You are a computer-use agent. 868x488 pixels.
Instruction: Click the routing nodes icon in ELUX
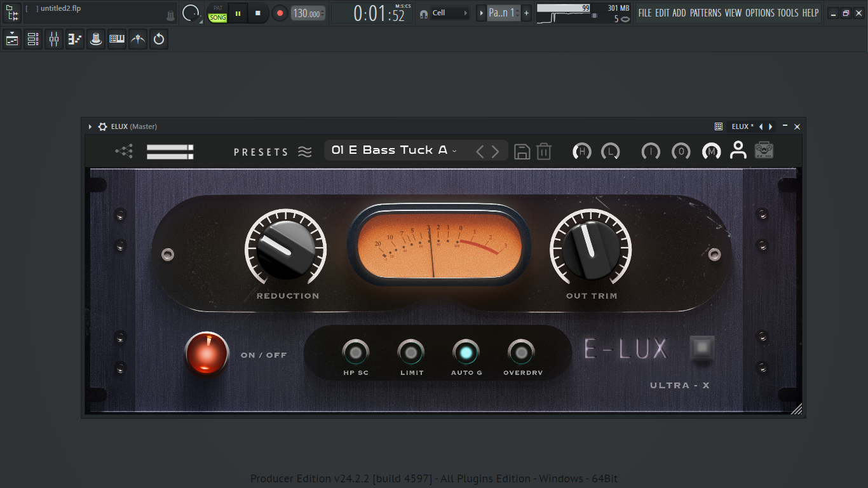click(124, 151)
